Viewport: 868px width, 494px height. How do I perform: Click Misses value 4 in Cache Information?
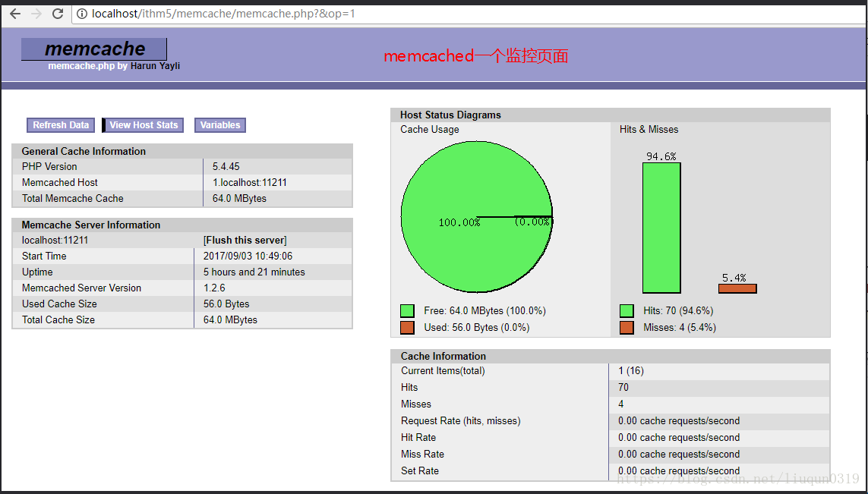pyautogui.click(x=621, y=404)
